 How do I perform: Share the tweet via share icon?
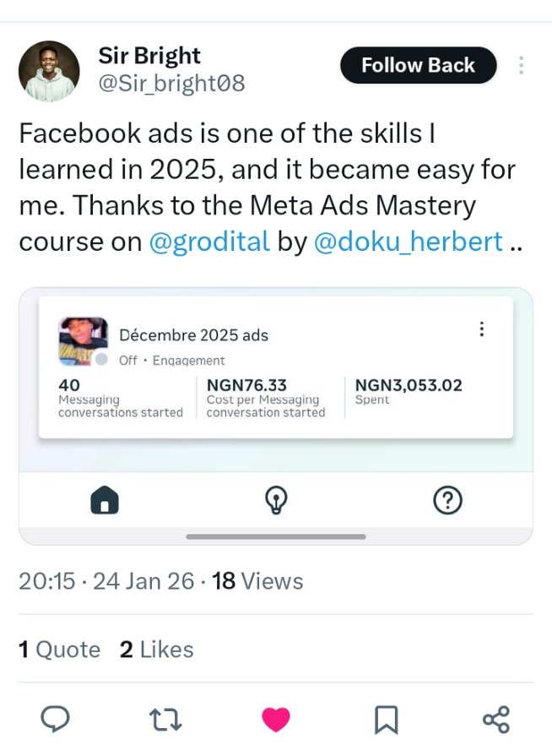(x=495, y=720)
